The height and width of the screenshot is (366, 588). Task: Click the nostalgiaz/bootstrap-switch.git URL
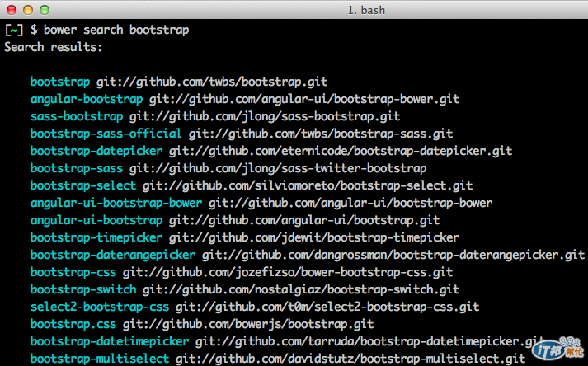pyautogui.click(x=301, y=289)
